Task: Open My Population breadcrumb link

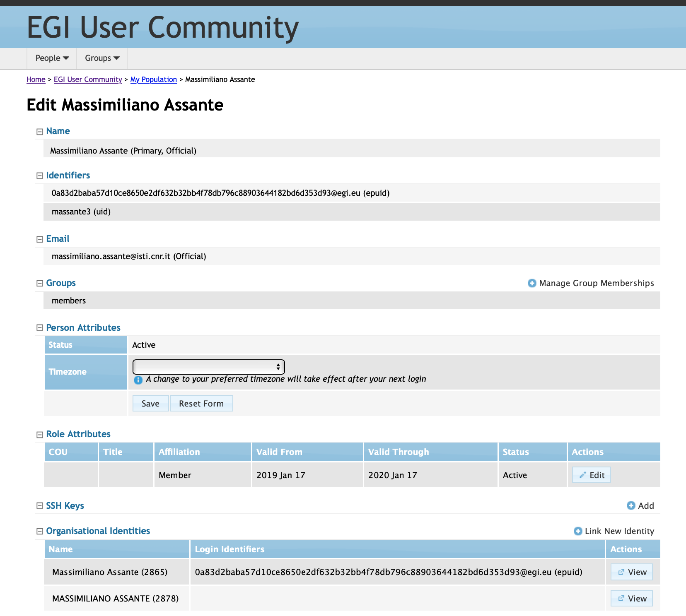Action: tap(154, 79)
